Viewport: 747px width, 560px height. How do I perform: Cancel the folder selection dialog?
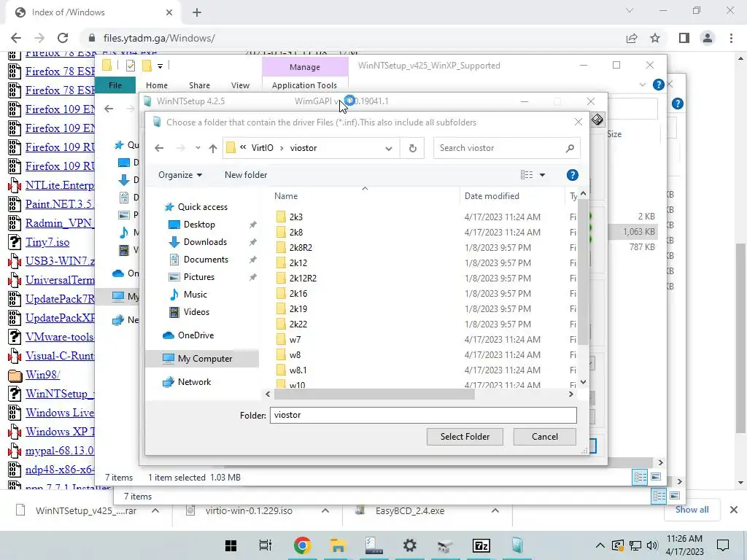(544, 437)
